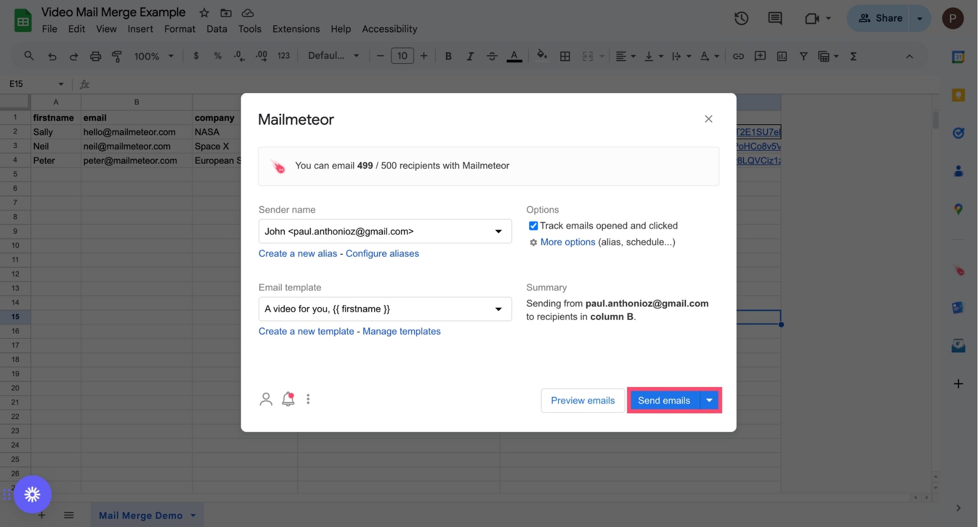Click the insert link icon
This screenshot has width=980, height=527.
click(x=738, y=56)
